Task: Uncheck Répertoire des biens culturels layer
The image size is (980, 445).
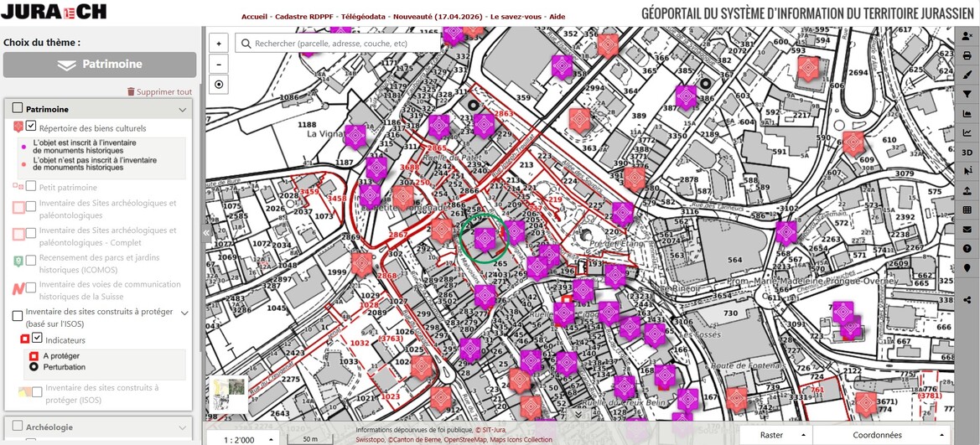Action: point(31,127)
